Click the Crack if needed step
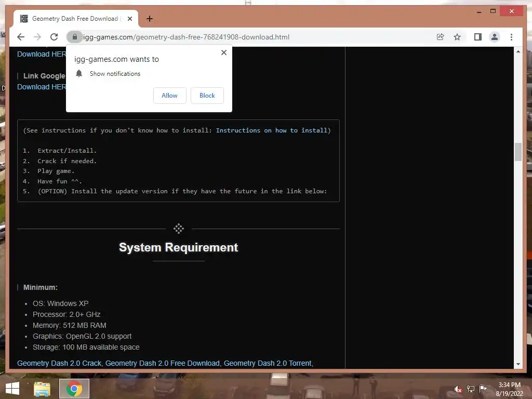This screenshot has width=532, height=399. [x=67, y=161]
